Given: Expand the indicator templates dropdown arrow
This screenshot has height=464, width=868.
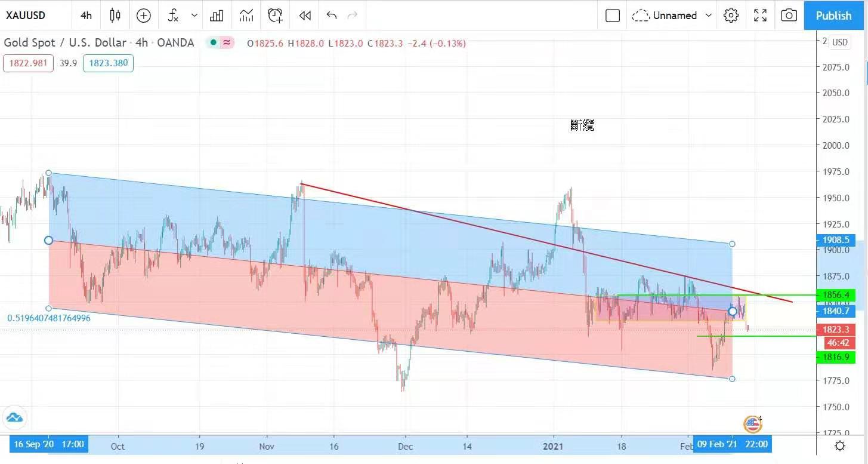Looking at the screenshot, I should coord(194,16).
